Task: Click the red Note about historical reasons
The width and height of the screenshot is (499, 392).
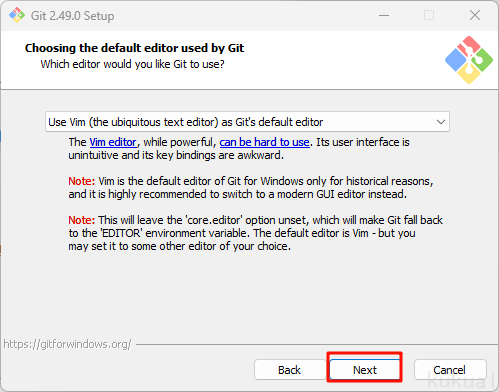Action: click(82, 181)
